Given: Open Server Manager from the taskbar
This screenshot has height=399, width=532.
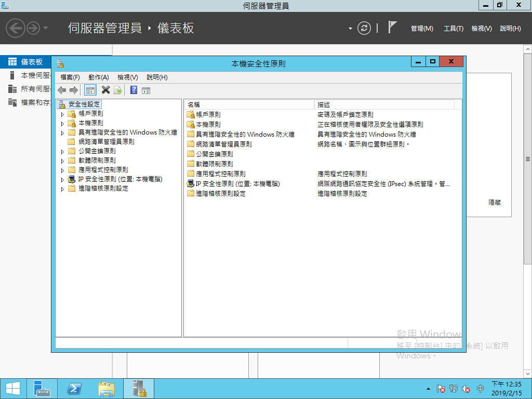Looking at the screenshot, I should point(42,389).
